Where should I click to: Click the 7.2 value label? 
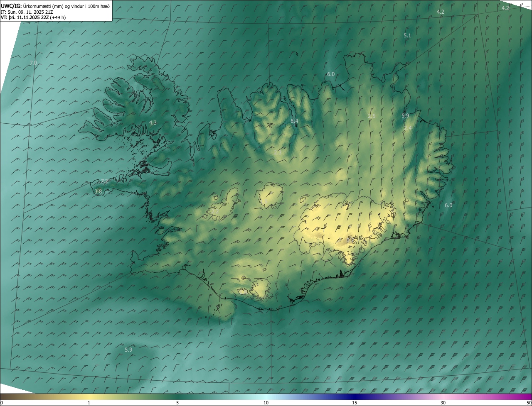pyautogui.click(x=104, y=181)
